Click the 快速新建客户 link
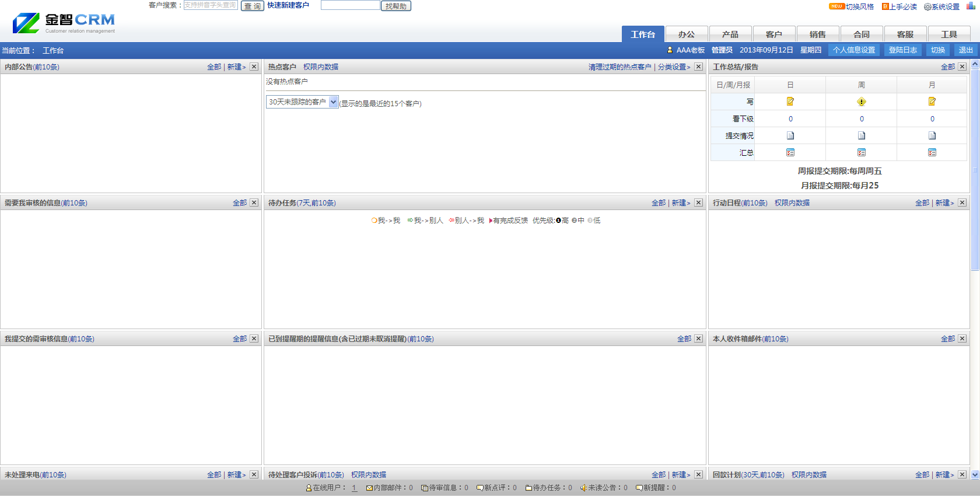This screenshot has height=496, width=980. click(288, 5)
